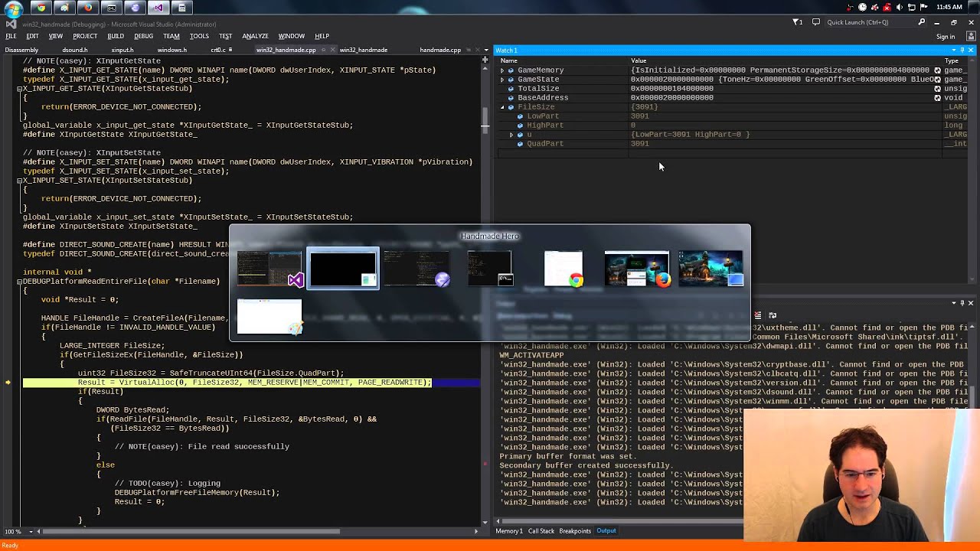The height and width of the screenshot is (551, 980).
Task: Open the calculator taskbar button
Action: (x=181, y=8)
